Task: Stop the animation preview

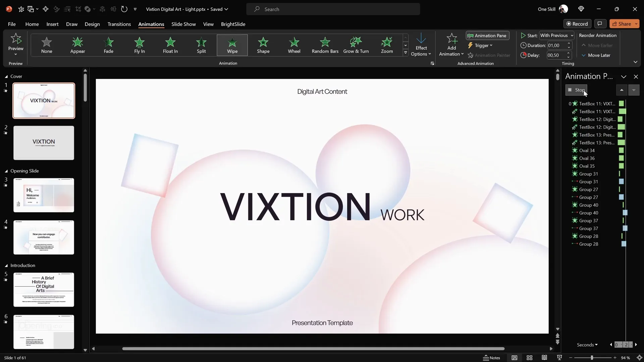Action: pos(576,90)
